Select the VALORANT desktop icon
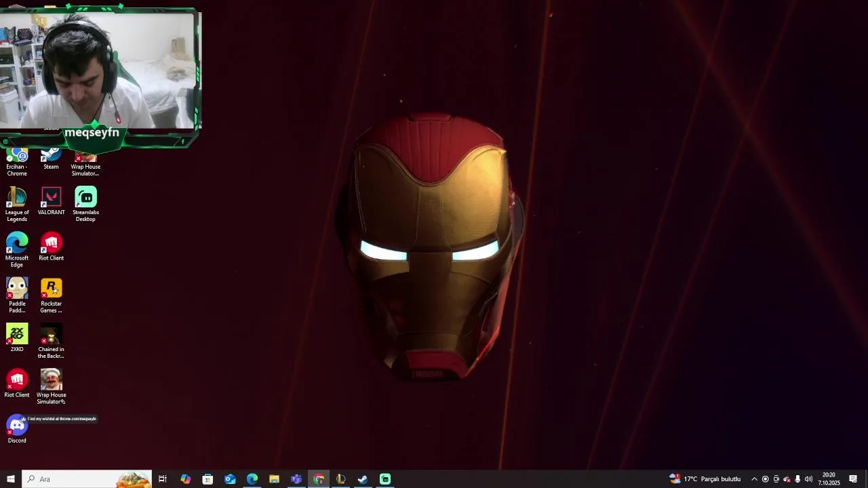 click(51, 201)
